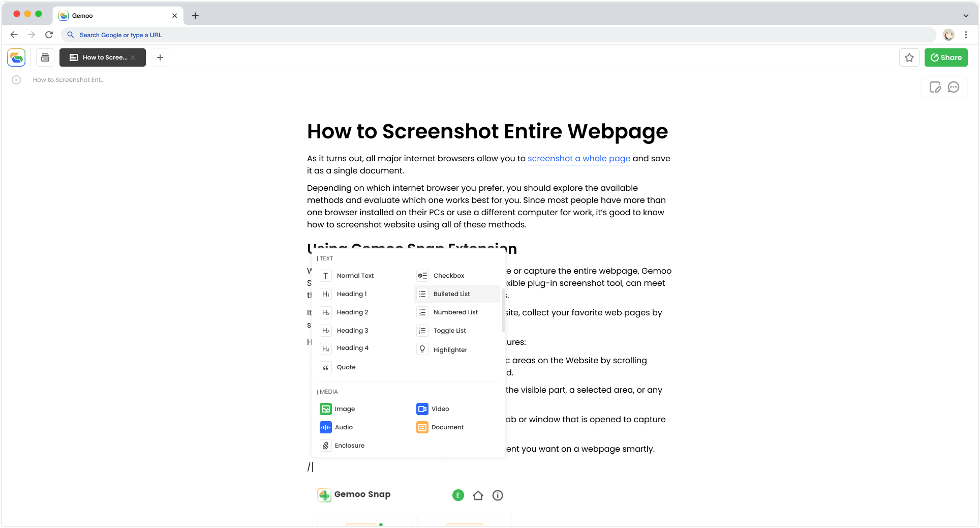Go forward in browser history
980x528 pixels.
coord(32,35)
